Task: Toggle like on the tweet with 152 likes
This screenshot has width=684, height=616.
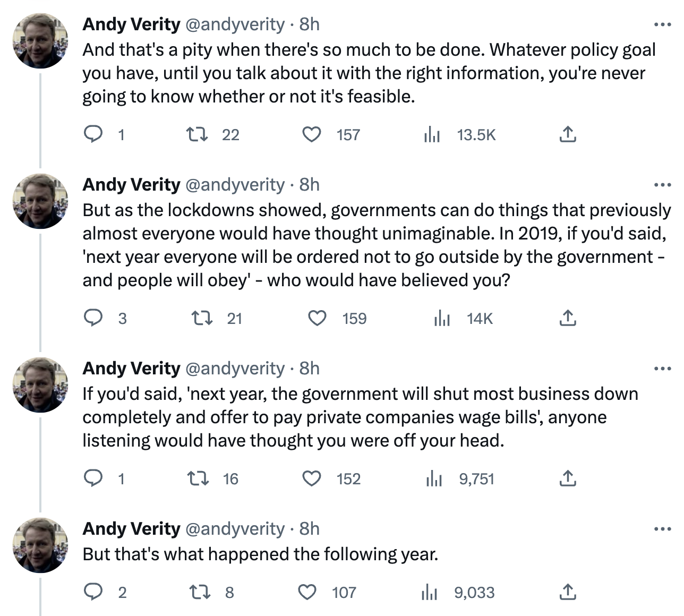Action: pos(312,478)
